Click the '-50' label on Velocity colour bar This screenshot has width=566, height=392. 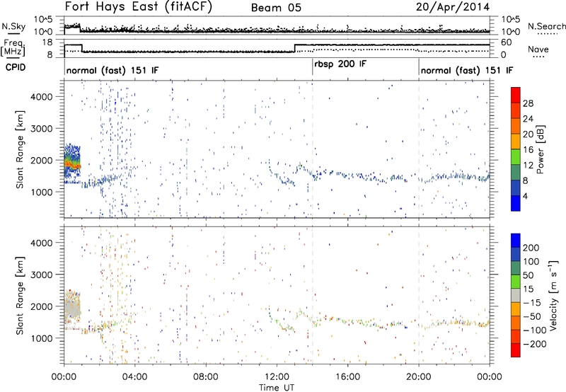coord(532,316)
